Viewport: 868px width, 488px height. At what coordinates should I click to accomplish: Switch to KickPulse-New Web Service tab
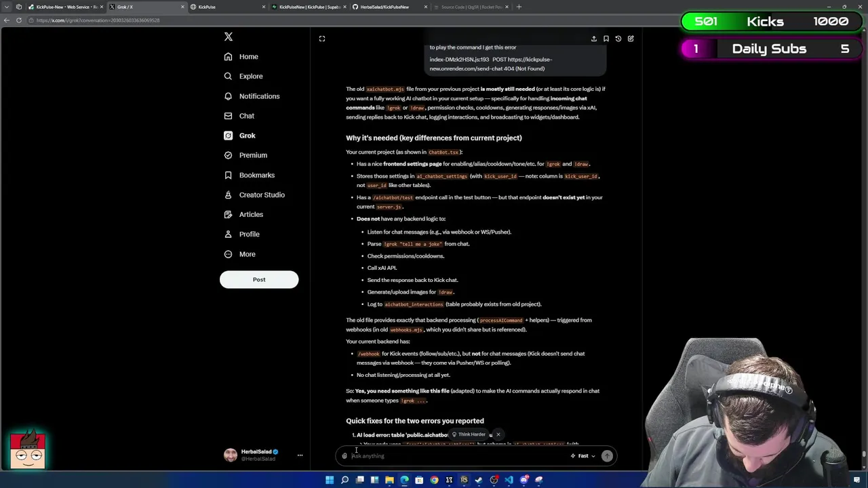click(x=66, y=7)
